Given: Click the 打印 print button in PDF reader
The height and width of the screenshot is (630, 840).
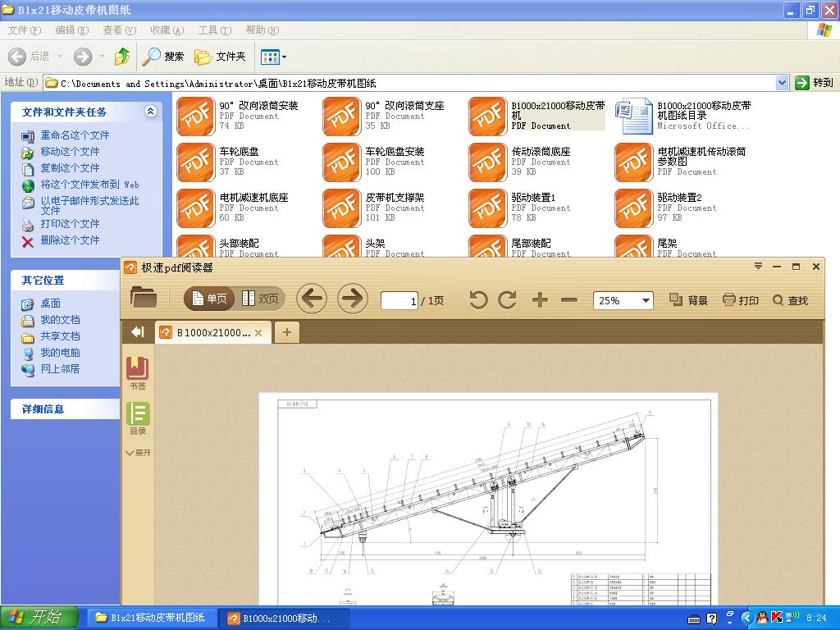Looking at the screenshot, I should (x=741, y=300).
